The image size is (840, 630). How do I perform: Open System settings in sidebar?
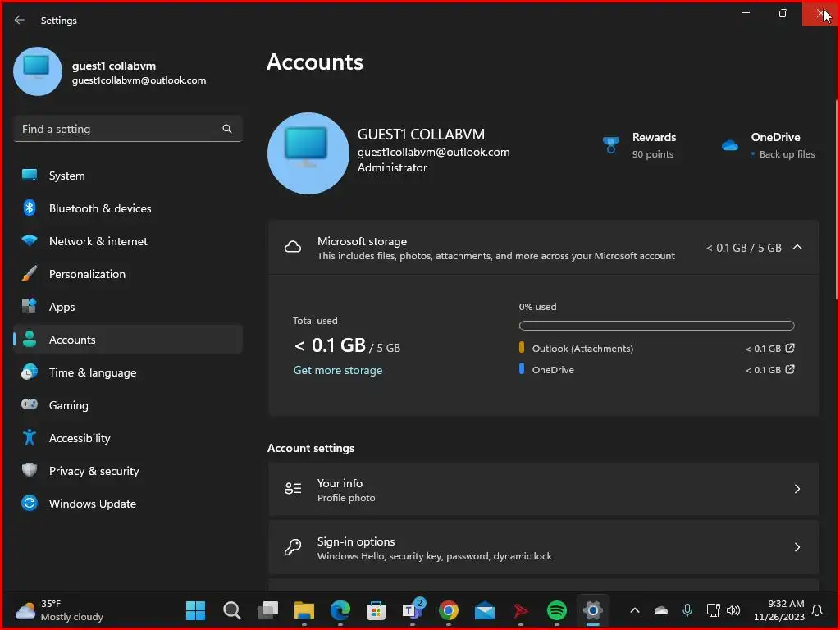pos(128,176)
